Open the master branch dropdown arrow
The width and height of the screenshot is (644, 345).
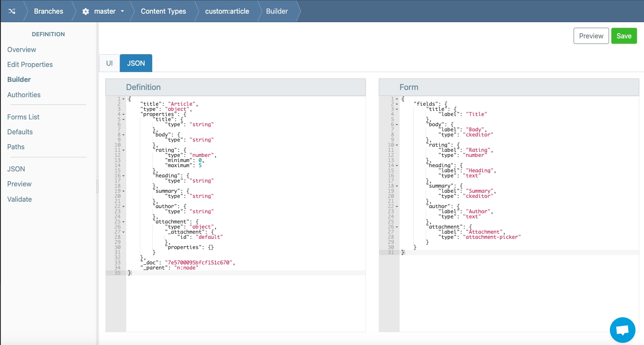point(122,12)
